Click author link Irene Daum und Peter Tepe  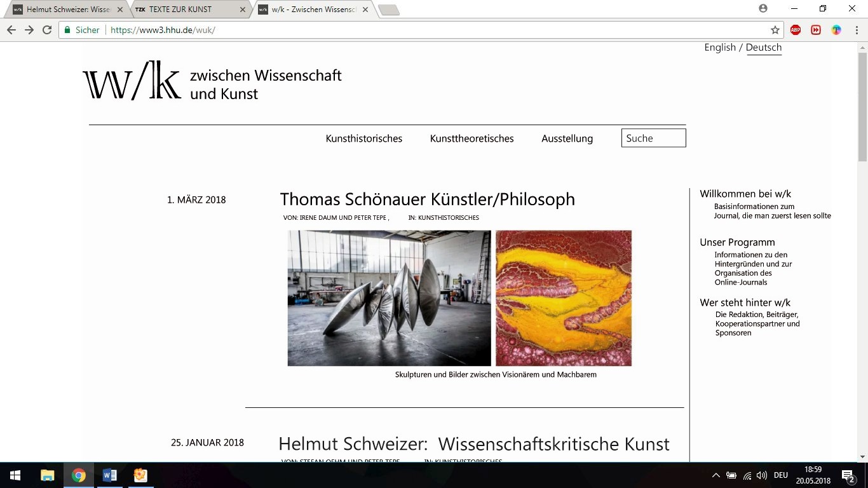[342, 218]
